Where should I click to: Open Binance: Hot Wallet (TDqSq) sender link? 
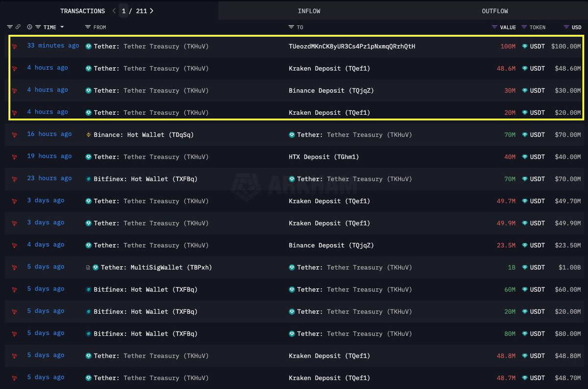click(x=144, y=135)
